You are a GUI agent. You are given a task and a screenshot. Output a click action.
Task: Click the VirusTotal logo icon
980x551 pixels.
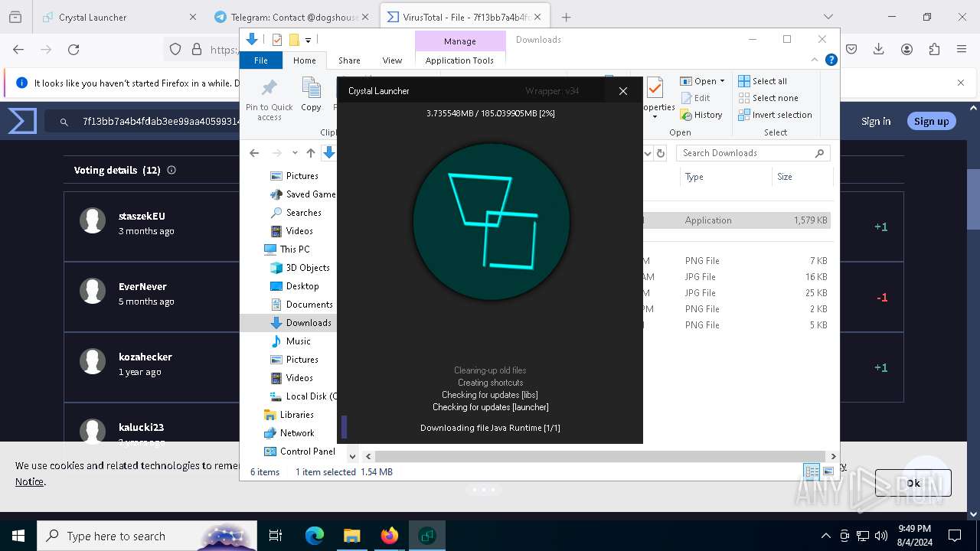click(x=22, y=121)
